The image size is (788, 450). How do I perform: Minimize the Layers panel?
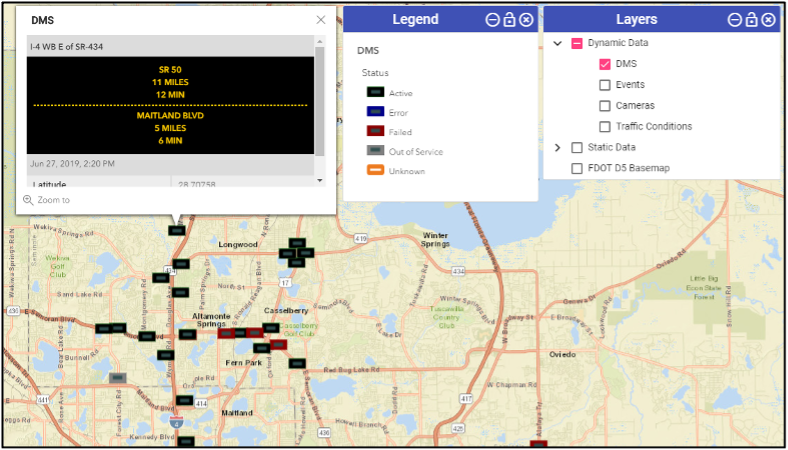point(735,20)
